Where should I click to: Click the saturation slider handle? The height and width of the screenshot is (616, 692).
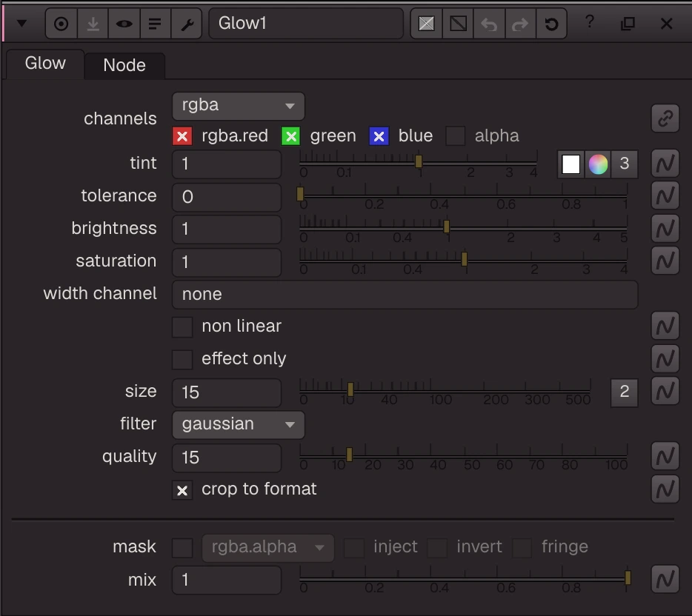(x=465, y=259)
